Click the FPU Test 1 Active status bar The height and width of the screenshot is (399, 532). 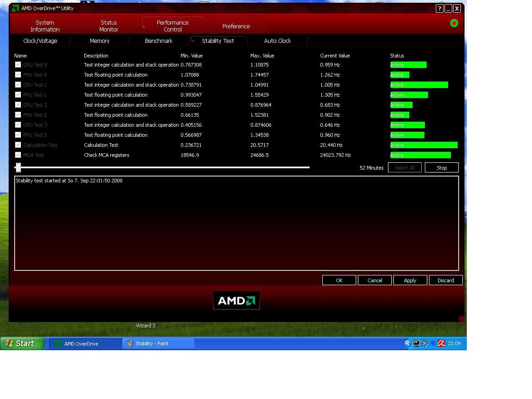coord(409,95)
